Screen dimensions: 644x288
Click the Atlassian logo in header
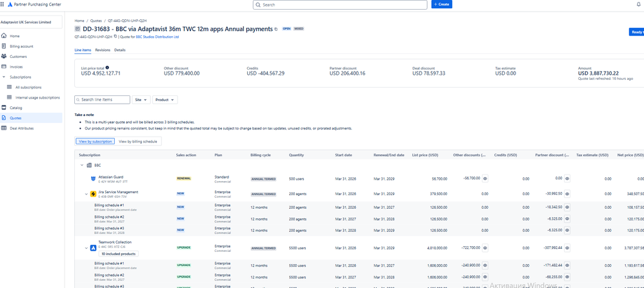pos(10,5)
